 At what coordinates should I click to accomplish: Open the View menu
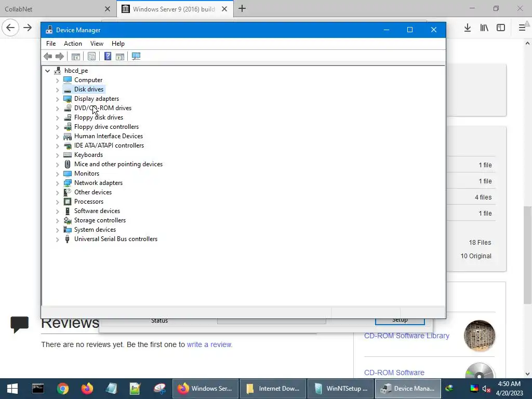point(97,44)
